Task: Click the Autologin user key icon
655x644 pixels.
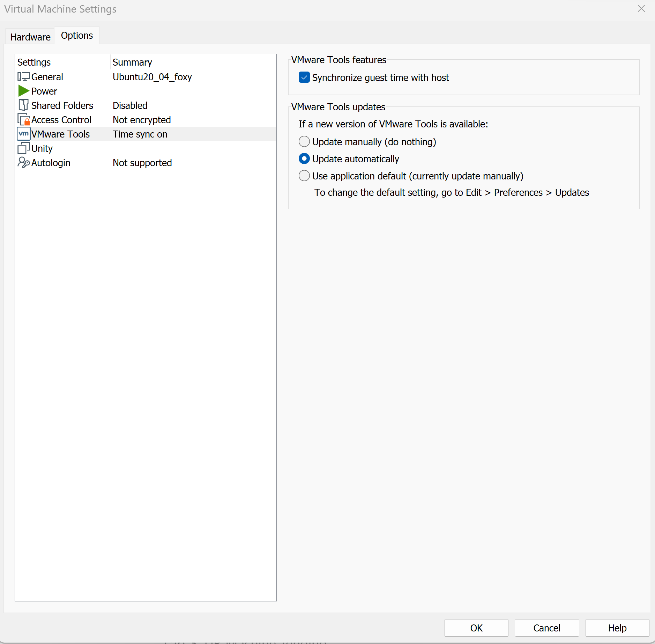Action: pos(23,162)
